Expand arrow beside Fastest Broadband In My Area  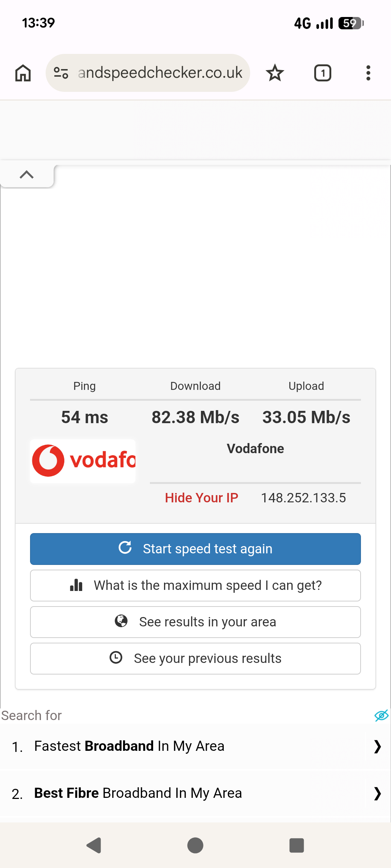(x=377, y=746)
